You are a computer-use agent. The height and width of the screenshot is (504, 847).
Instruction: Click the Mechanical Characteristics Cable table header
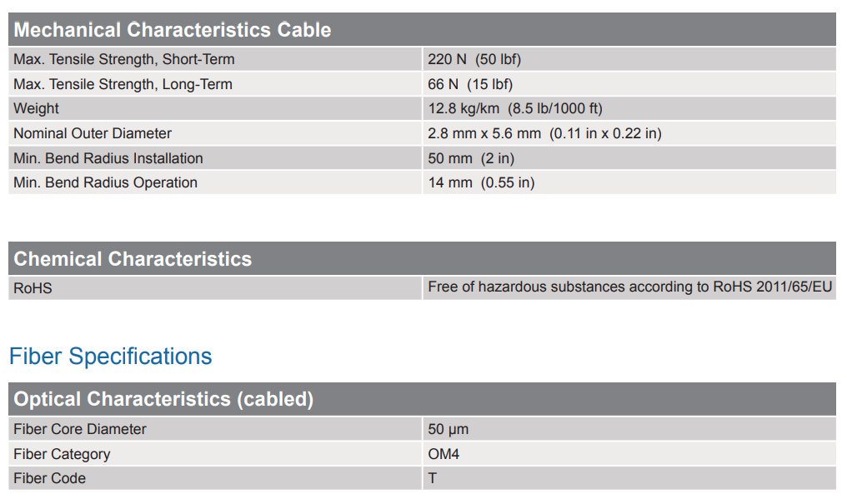pyautogui.click(x=173, y=30)
